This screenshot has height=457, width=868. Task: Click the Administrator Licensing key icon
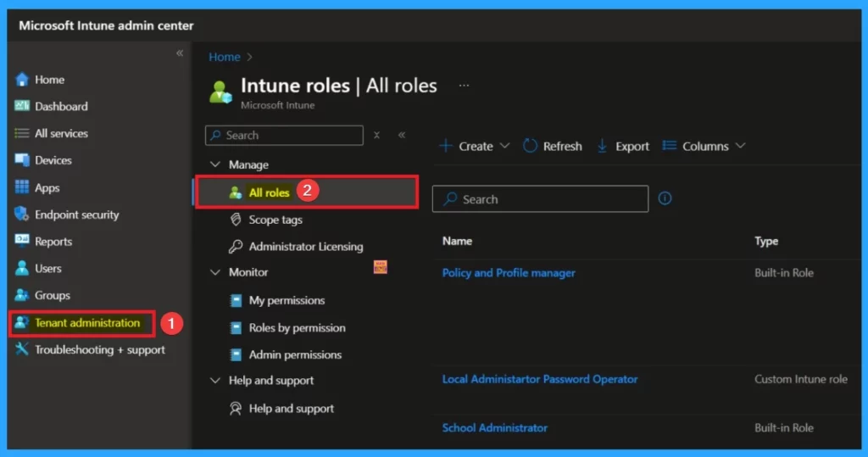pyautogui.click(x=236, y=246)
